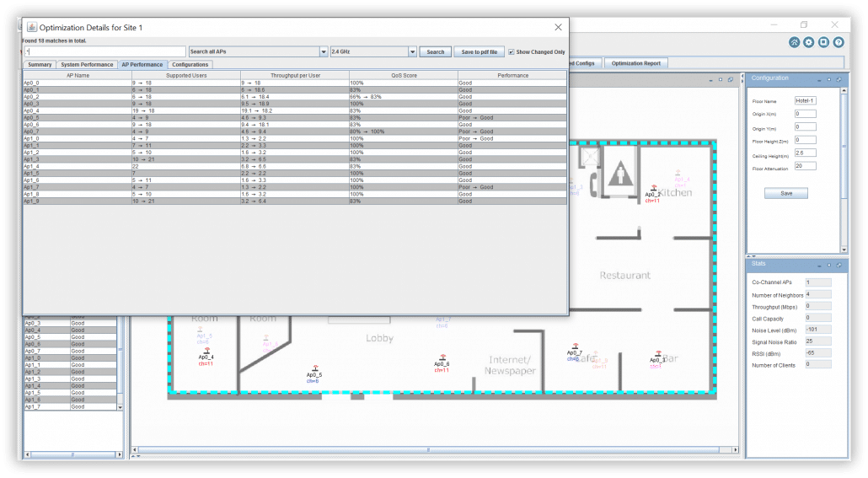Click the square window icon in top toolbar
The width and height of the screenshot is (868, 478).
[823, 43]
